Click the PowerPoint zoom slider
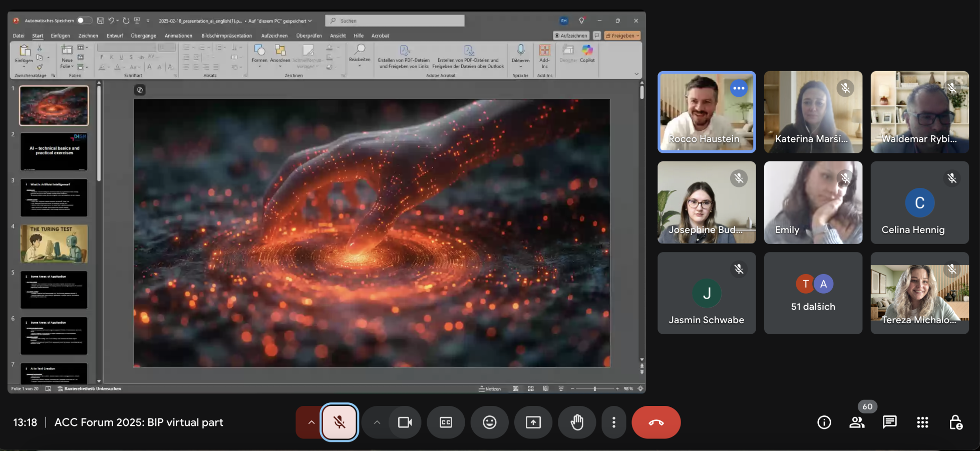The image size is (980, 451). click(594, 389)
